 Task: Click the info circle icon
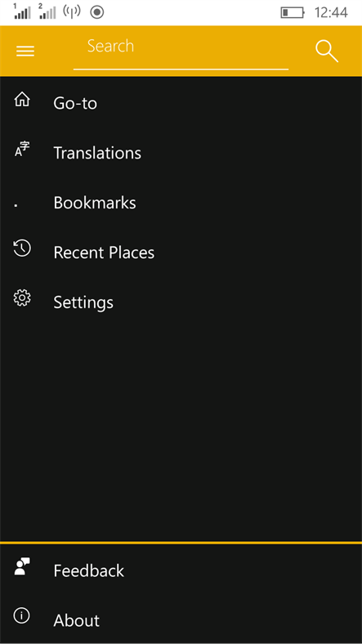click(x=22, y=615)
